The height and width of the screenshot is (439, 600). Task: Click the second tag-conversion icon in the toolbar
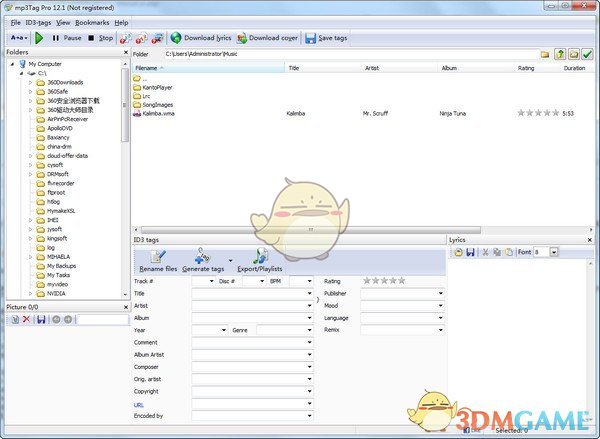141,38
